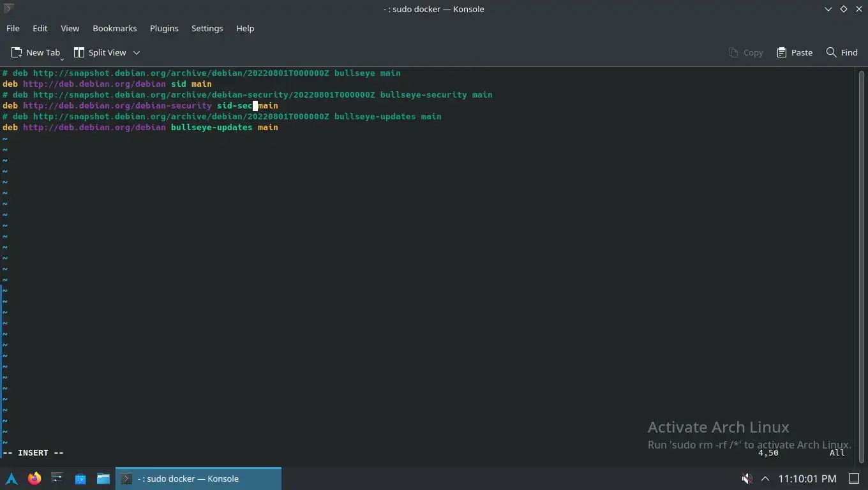868x490 pixels.
Task: Click the keep-above chevron in the title bar
Action: (828, 9)
